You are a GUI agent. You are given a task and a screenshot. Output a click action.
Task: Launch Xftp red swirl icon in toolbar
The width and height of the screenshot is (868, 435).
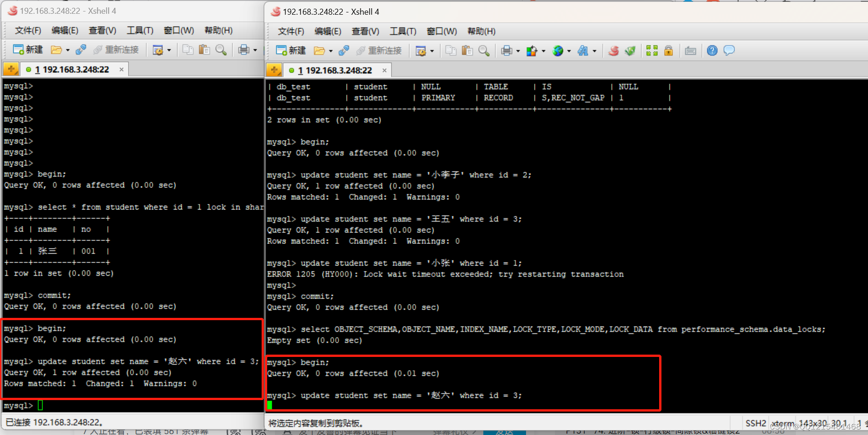click(614, 51)
